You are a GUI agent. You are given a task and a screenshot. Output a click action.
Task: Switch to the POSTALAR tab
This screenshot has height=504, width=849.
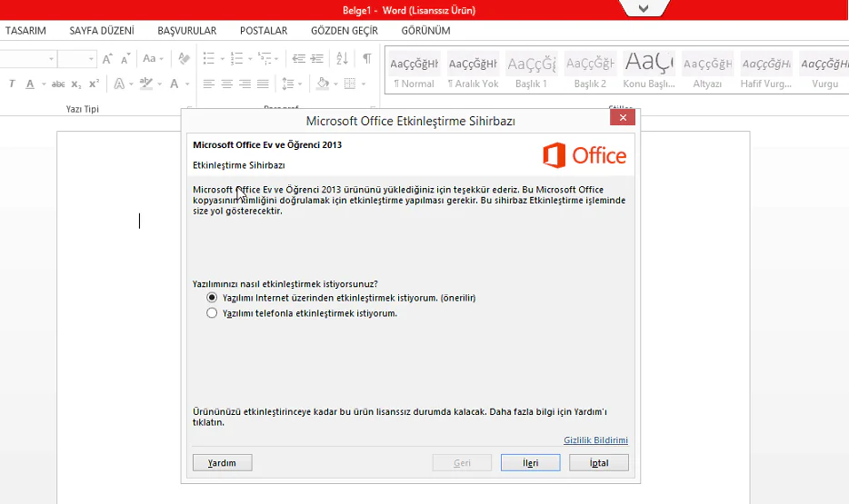pos(264,31)
